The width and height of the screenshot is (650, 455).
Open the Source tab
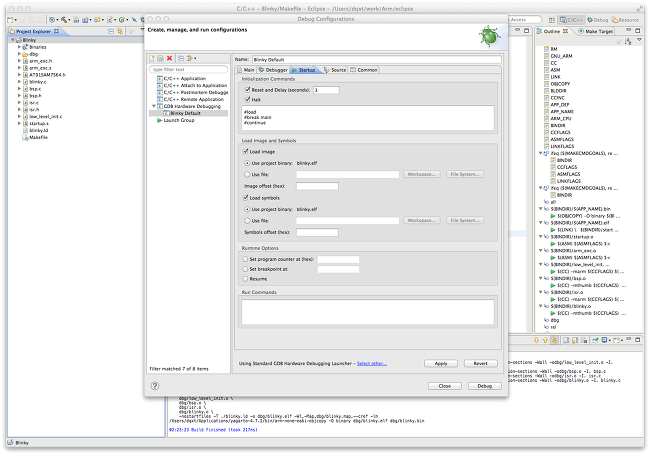[x=335, y=70]
